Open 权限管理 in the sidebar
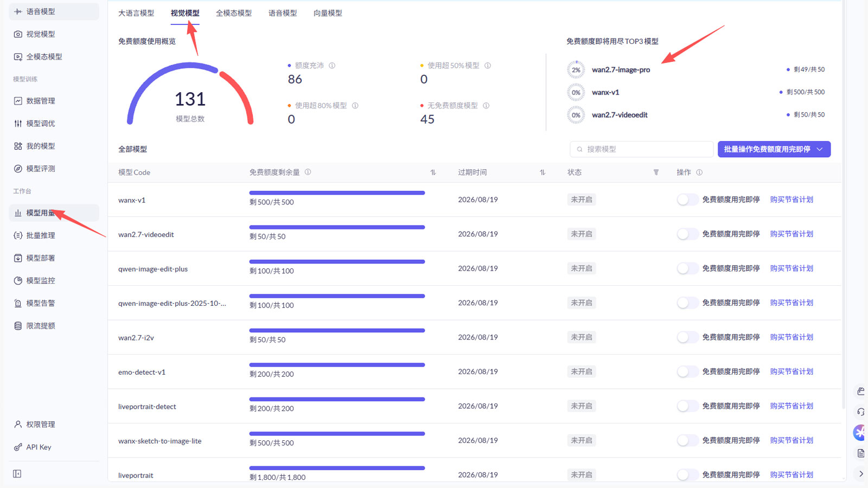 54,425
